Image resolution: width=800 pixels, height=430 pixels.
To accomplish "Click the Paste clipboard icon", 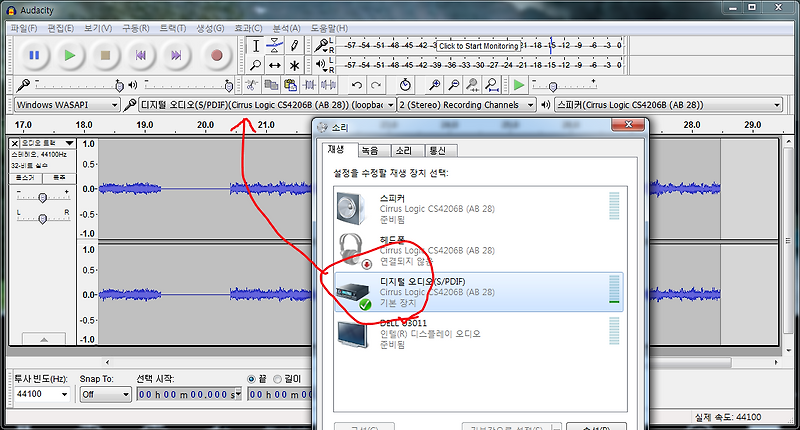I will (x=290, y=85).
